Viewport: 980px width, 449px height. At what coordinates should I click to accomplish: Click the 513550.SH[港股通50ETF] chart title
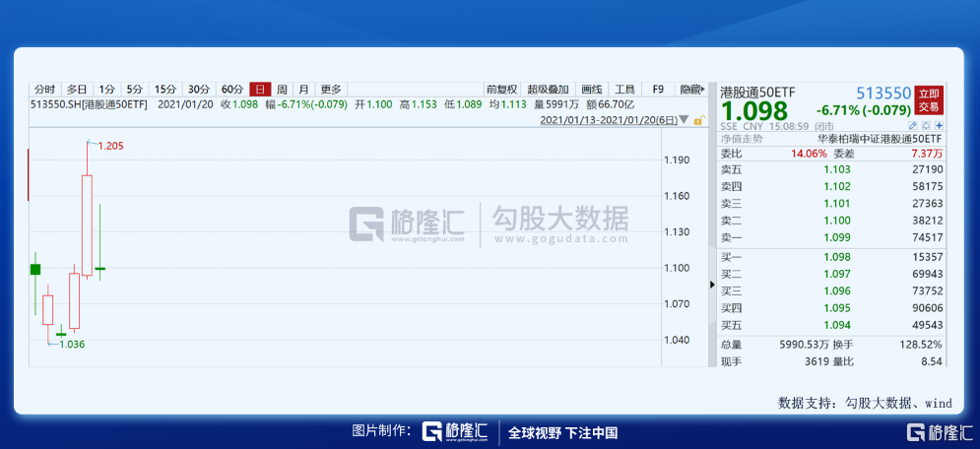(89, 104)
